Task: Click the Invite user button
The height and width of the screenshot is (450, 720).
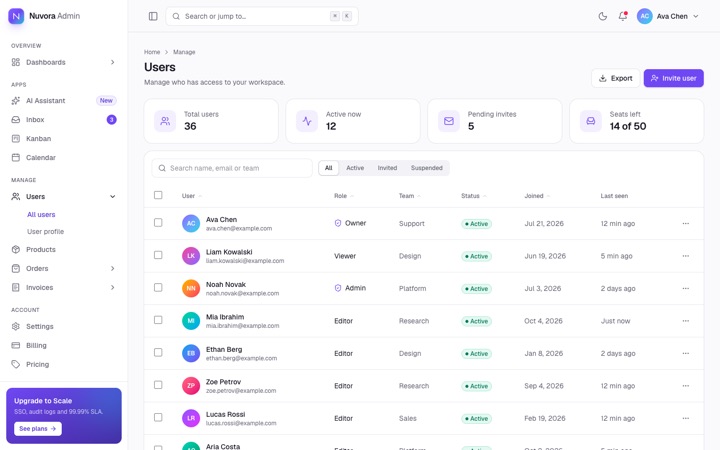Action: point(674,78)
